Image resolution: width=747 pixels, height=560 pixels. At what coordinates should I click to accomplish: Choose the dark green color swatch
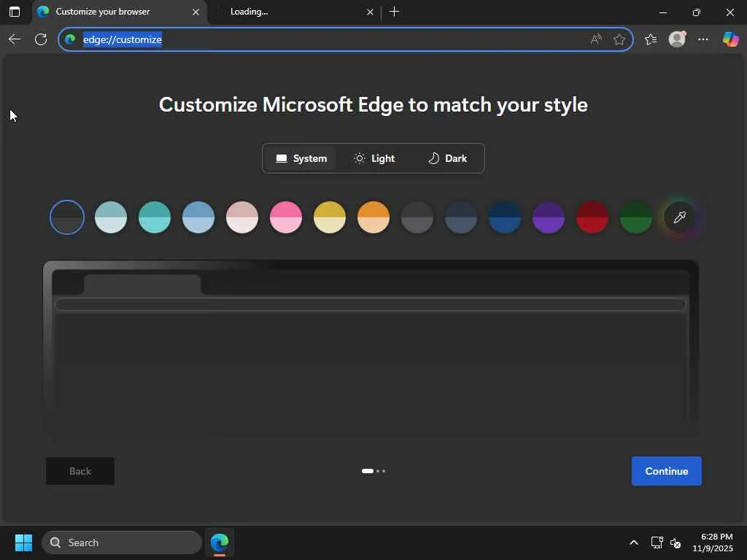[636, 217]
